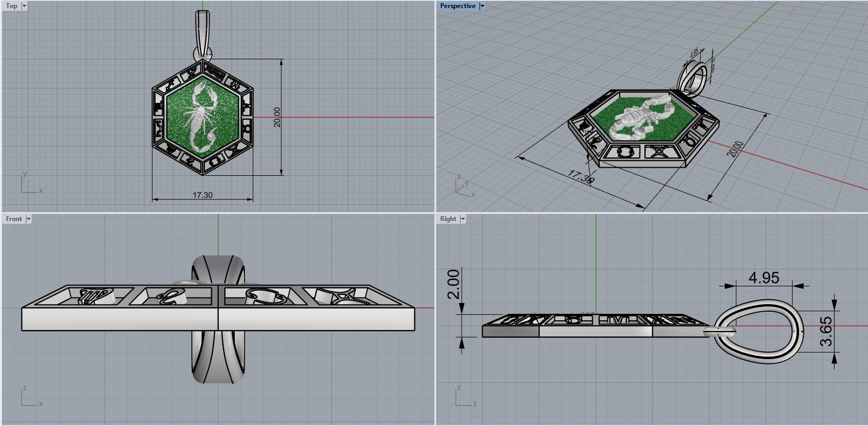Select the 17.30 dimension in Perspective view

coord(581,176)
